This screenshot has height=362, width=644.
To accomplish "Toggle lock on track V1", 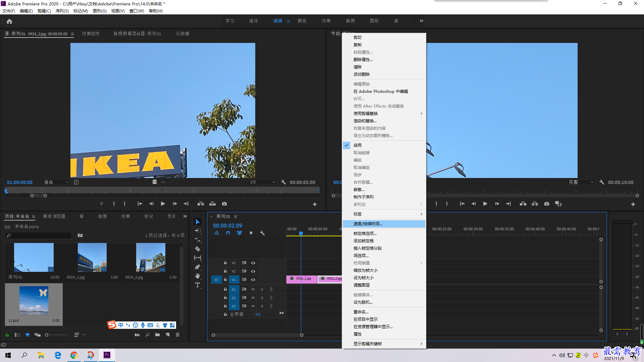I will coord(225,279).
